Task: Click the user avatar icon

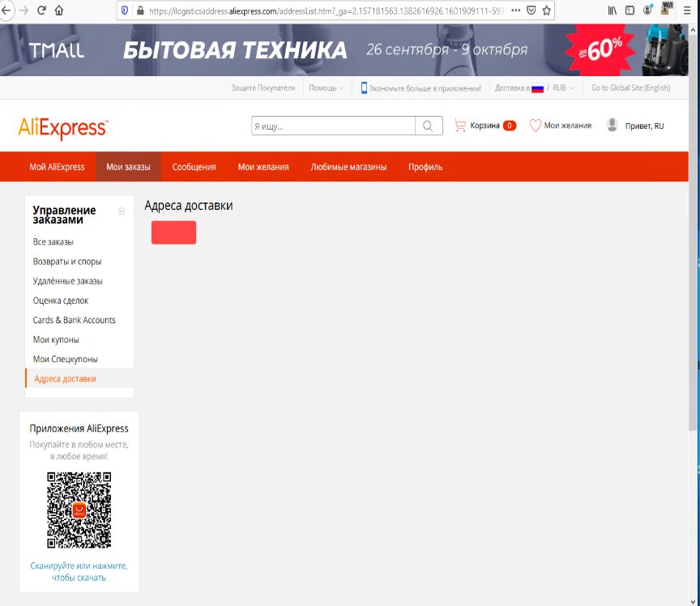Action: pos(612,125)
